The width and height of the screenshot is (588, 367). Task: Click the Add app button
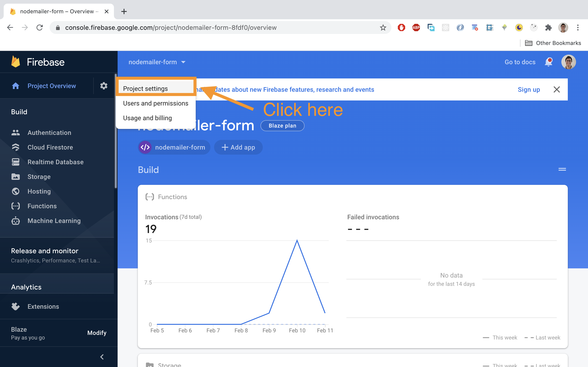pos(238,147)
